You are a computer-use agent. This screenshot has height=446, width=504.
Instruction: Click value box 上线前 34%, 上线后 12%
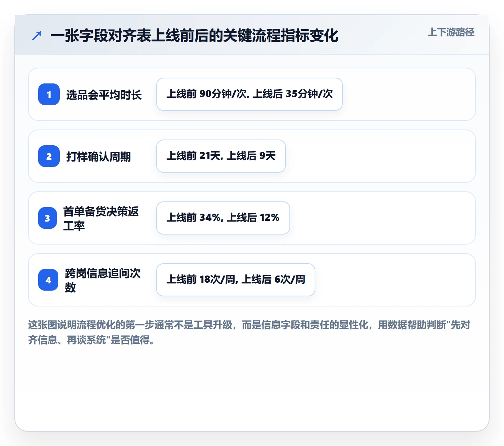pyautogui.click(x=223, y=218)
